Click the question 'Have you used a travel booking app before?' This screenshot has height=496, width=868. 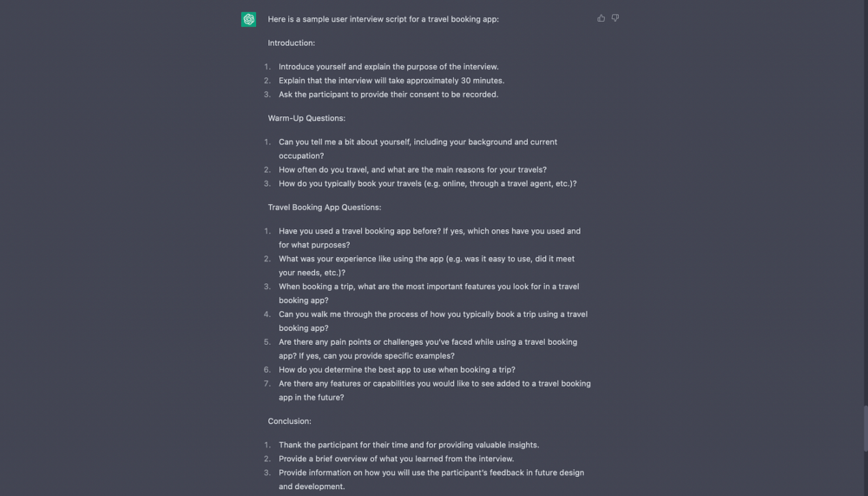[x=430, y=238]
